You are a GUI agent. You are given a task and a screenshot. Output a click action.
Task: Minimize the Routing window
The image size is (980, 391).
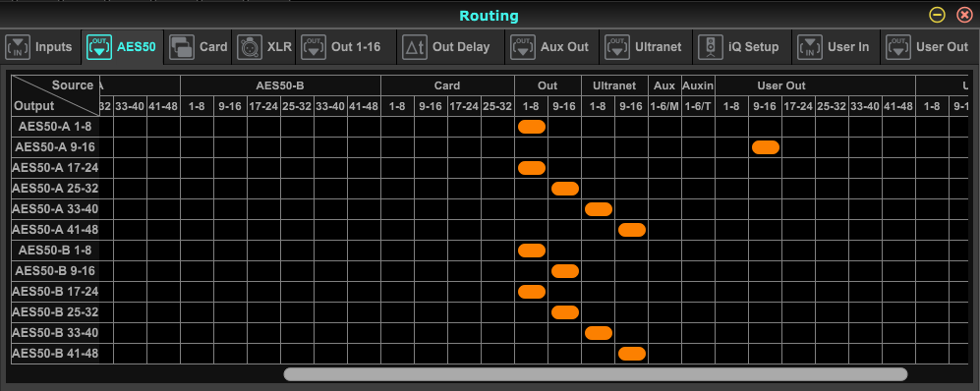pos(937,15)
